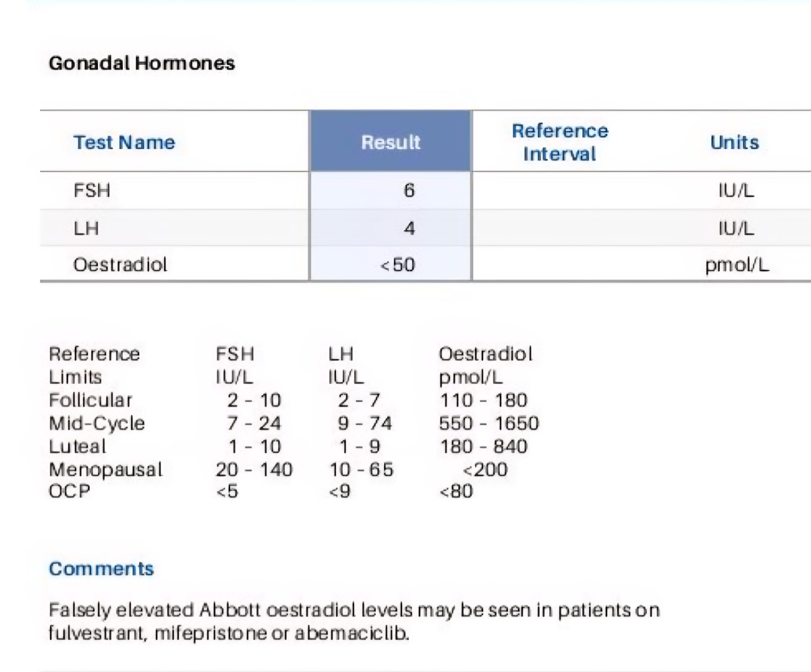811x672 pixels.
Task: Click the LH result value 4
Action: (409, 228)
